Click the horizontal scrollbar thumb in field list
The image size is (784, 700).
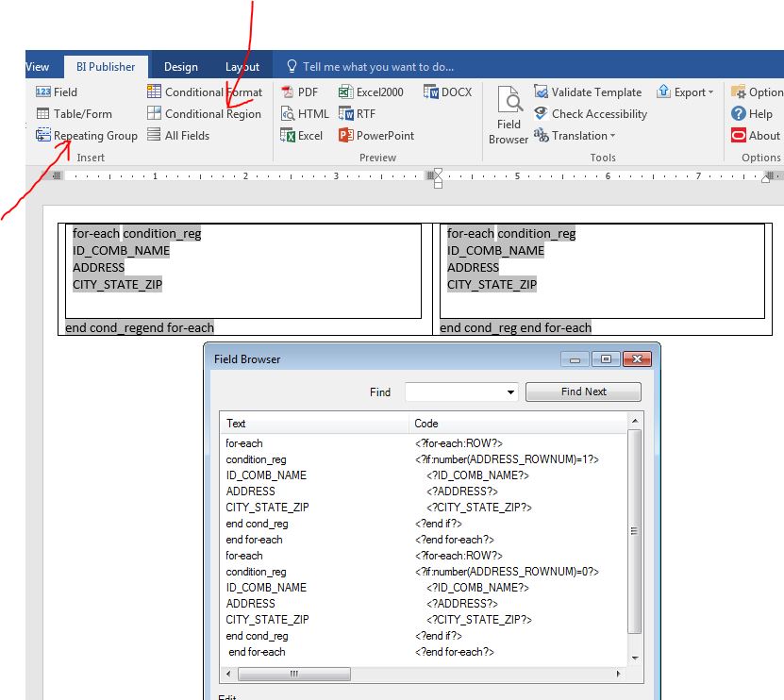click(294, 674)
